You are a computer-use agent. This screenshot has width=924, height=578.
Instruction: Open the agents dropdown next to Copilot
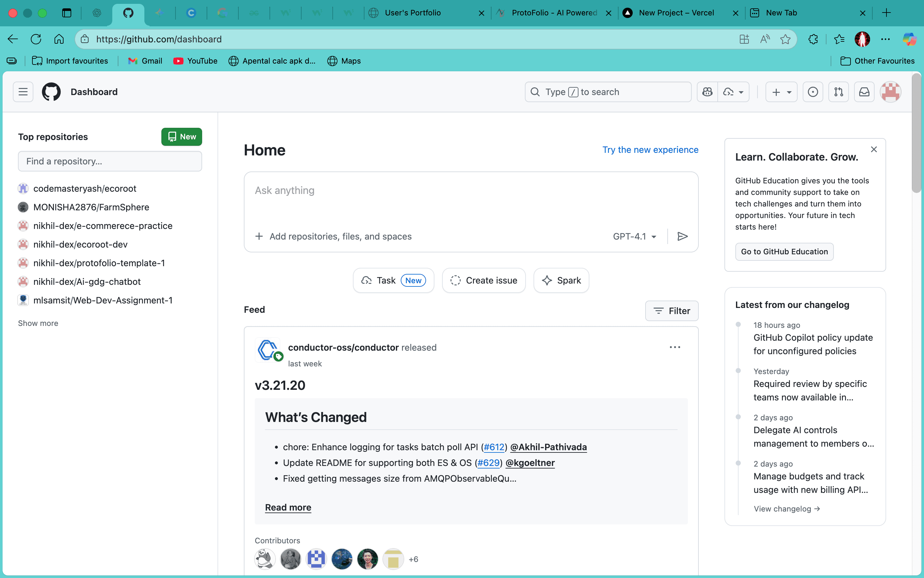click(x=733, y=92)
